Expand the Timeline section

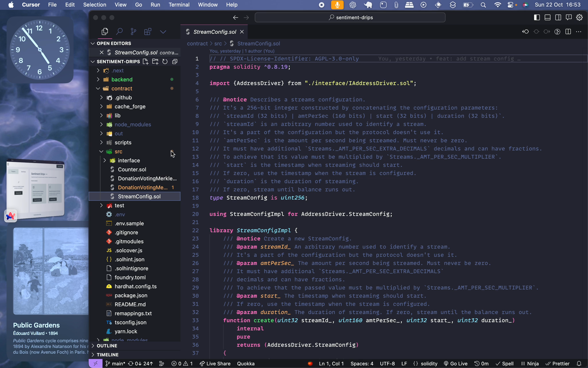(93, 354)
